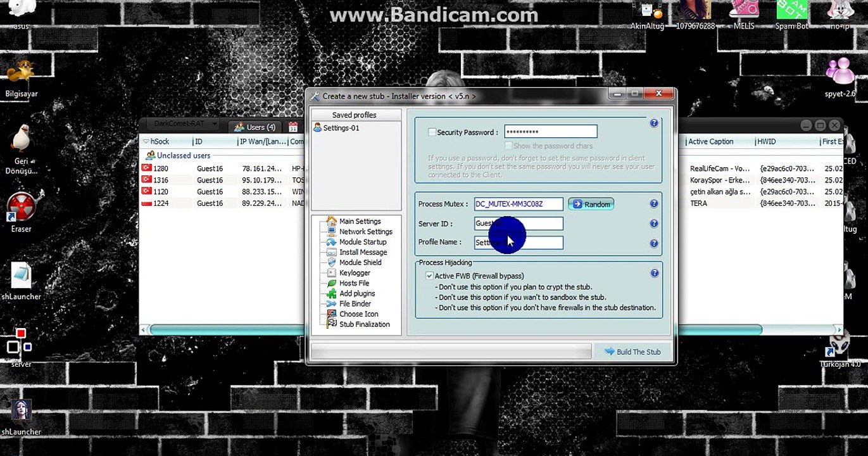Click the Random mutex button

click(x=591, y=204)
